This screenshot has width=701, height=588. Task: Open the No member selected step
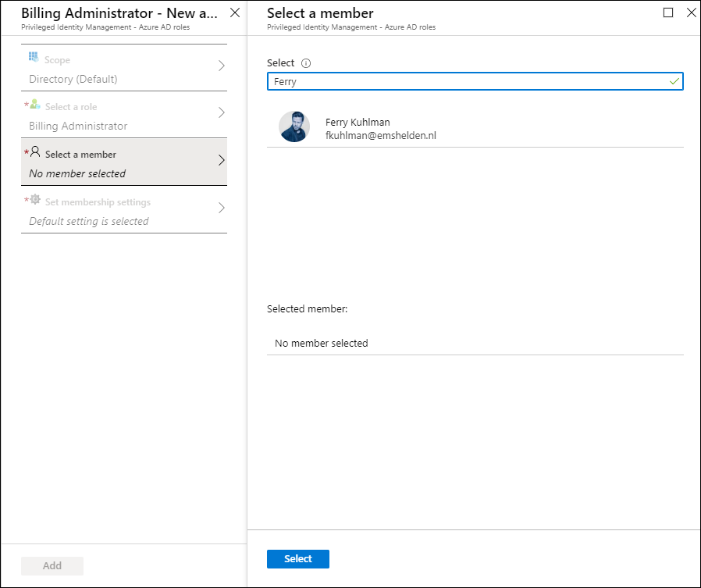click(124, 162)
